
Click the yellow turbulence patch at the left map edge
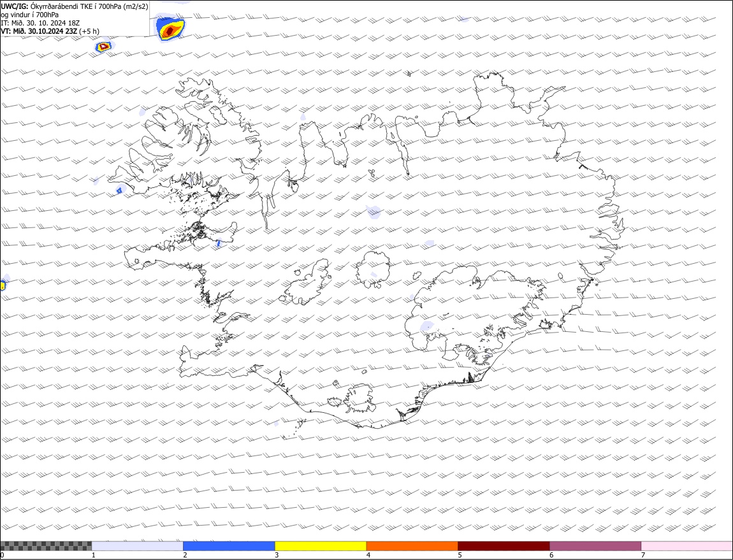[3, 285]
